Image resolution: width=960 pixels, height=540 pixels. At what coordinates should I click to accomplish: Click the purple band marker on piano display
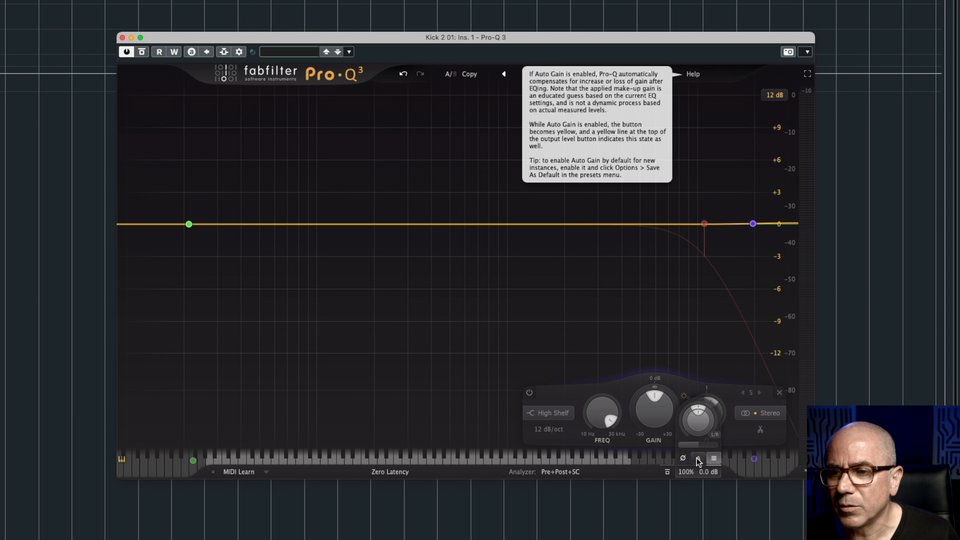[x=754, y=459]
